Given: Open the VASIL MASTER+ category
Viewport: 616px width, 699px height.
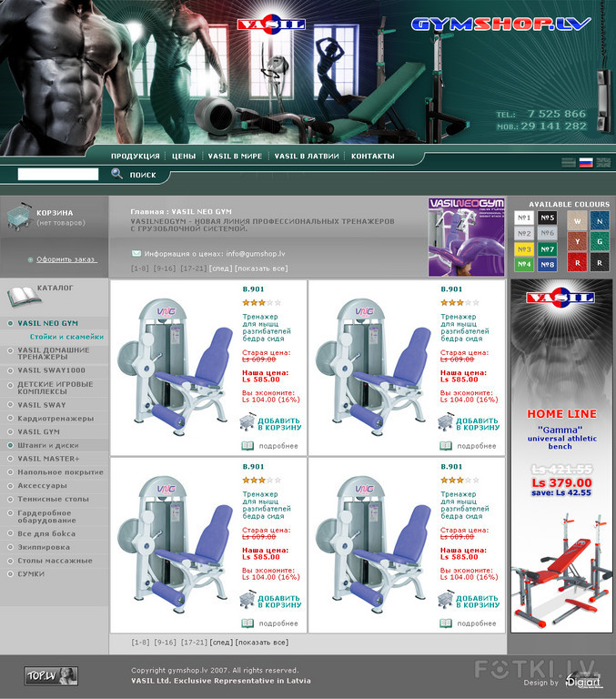Looking at the screenshot, I should tap(48, 459).
